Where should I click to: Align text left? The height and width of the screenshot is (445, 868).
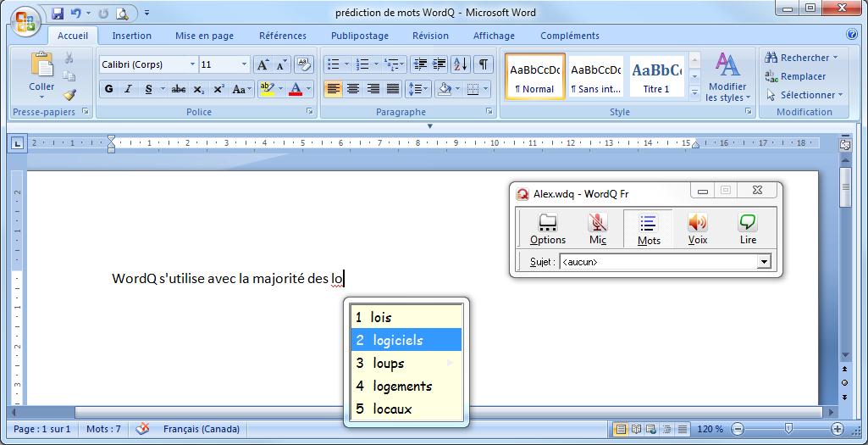click(334, 89)
